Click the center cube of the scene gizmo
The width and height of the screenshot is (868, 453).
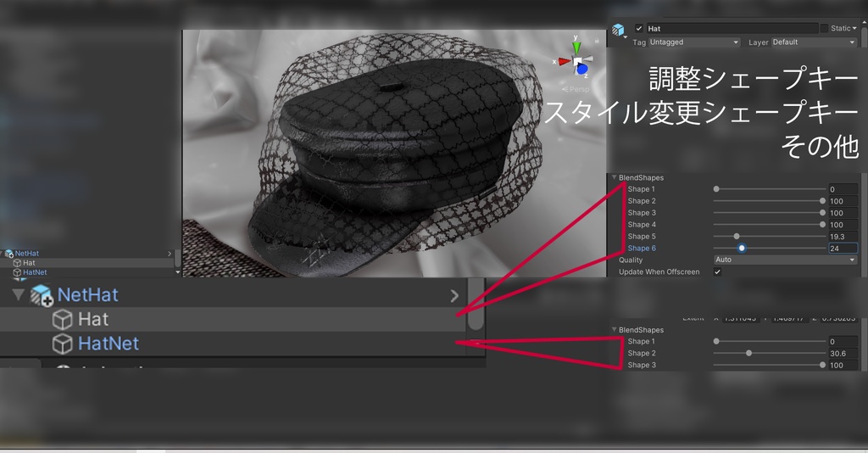click(577, 61)
